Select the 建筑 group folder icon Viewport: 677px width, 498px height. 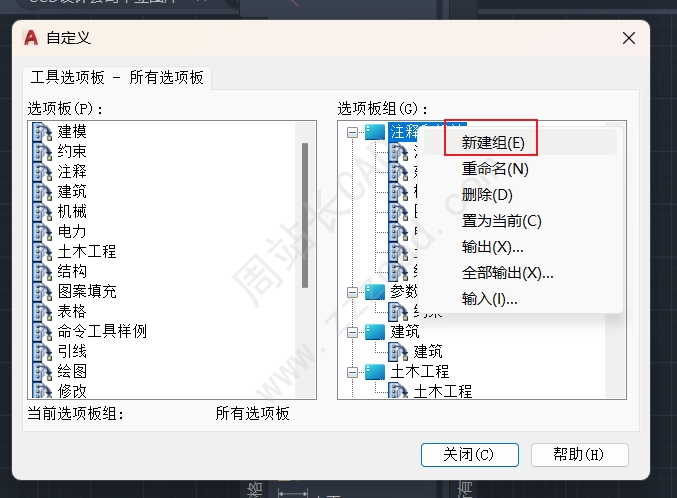tap(375, 332)
